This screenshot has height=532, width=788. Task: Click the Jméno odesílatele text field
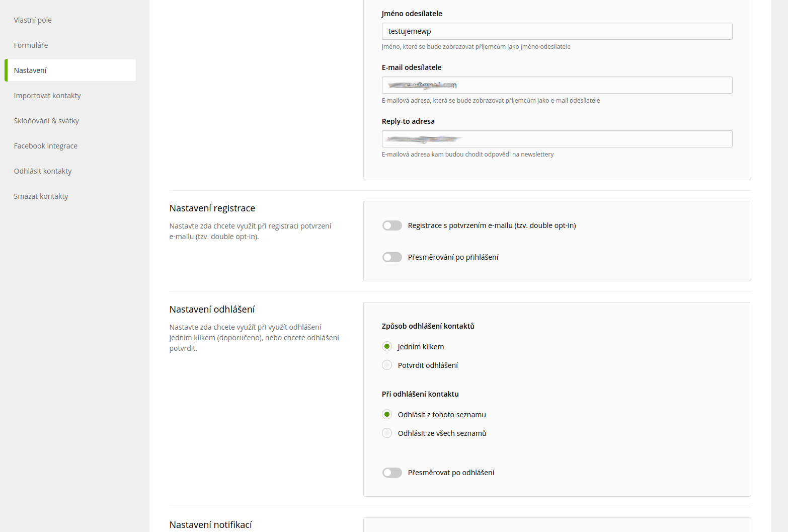click(x=557, y=31)
